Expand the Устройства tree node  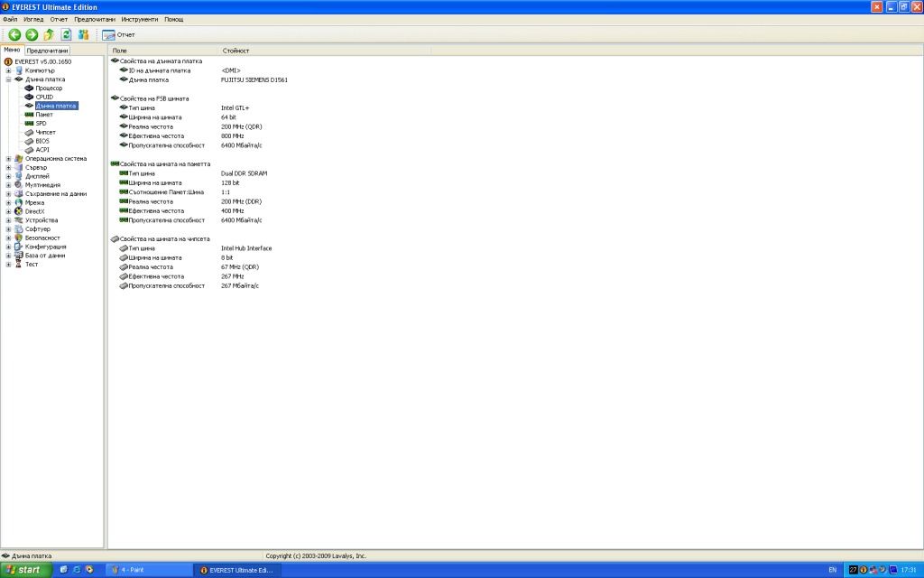point(8,220)
